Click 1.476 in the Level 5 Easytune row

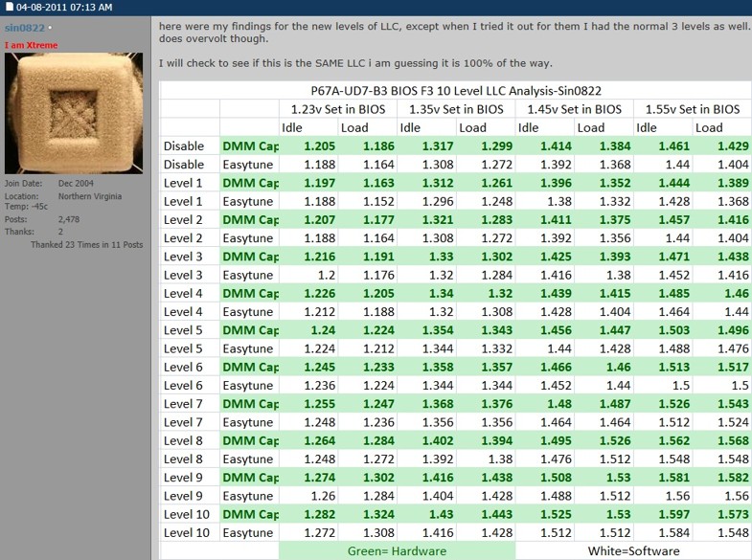tap(733, 348)
